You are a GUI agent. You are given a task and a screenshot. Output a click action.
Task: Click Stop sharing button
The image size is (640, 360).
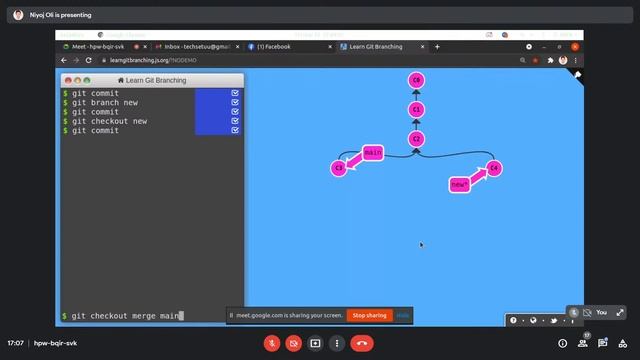pyautogui.click(x=369, y=316)
